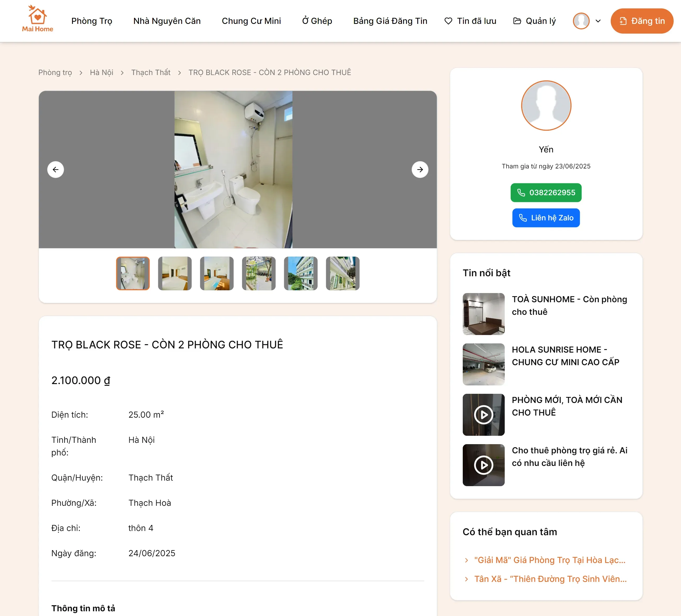View the main bathroom photo
The width and height of the screenshot is (681, 616).
pyautogui.click(x=233, y=170)
